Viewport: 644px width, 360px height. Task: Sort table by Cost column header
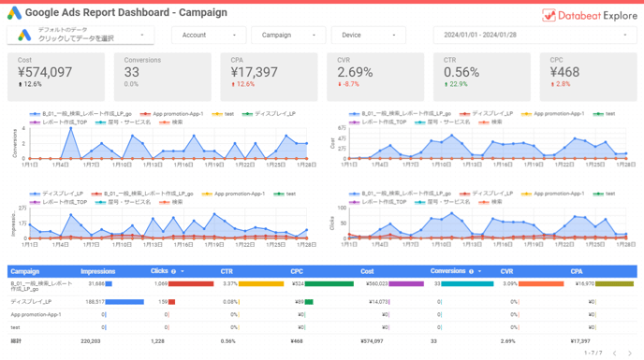[x=367, y=271]
